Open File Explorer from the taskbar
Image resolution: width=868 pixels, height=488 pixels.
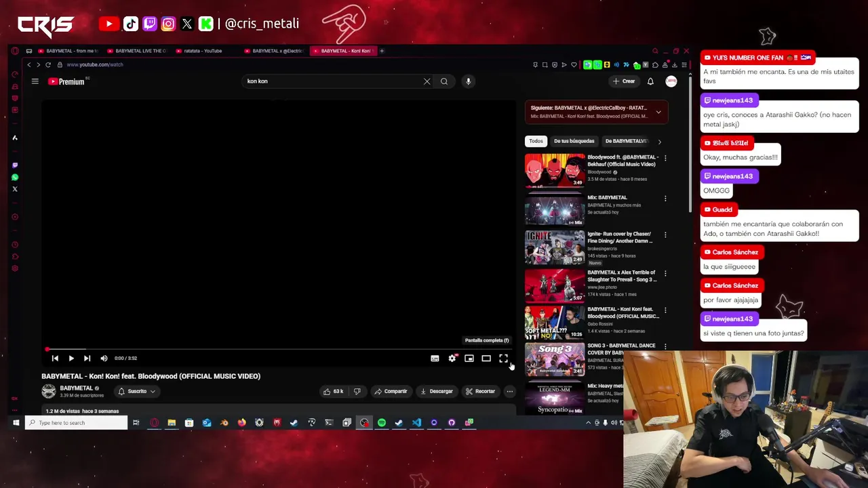(172, 423)
